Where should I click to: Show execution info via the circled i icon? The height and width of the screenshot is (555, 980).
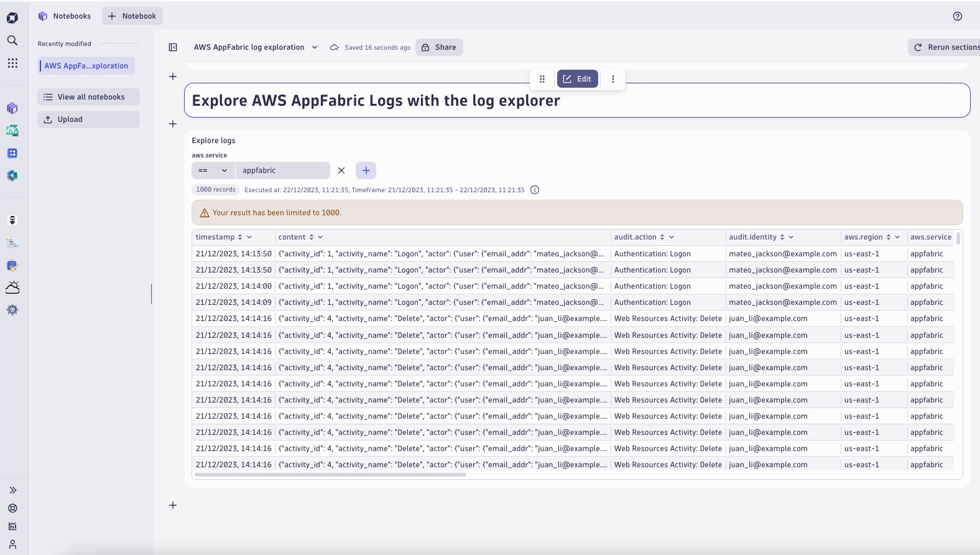point(535,190)
